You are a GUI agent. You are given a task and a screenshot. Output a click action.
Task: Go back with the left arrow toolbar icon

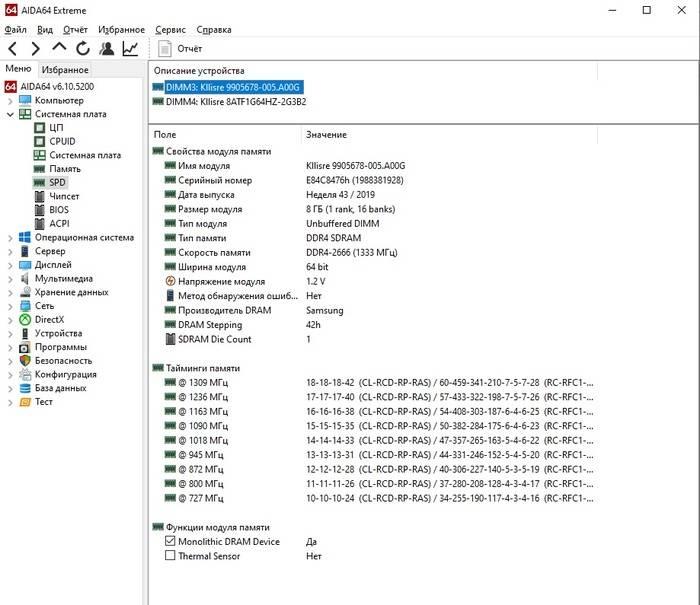12,48
